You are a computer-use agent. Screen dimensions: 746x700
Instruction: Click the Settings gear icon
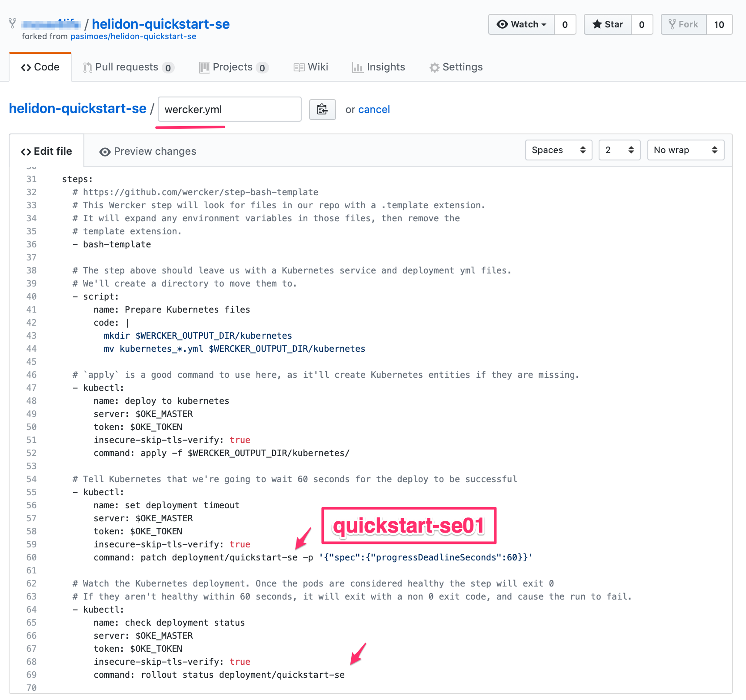tap(434, 67)
